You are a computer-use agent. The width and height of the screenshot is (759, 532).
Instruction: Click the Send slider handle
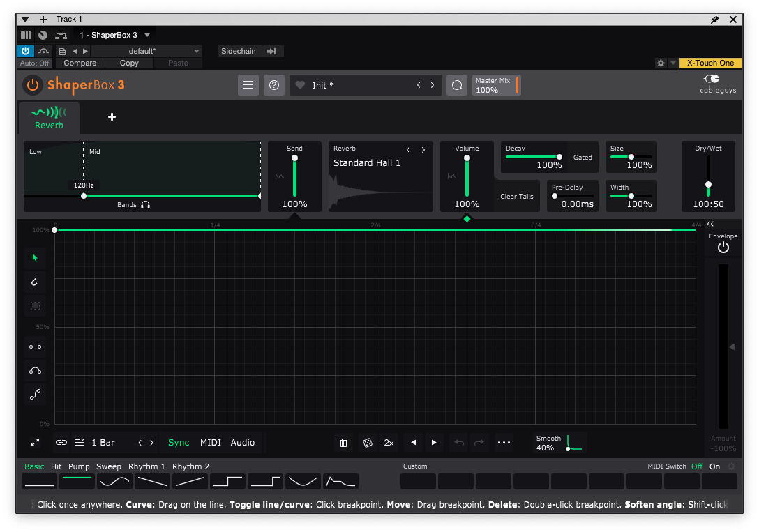click(294, 158)
